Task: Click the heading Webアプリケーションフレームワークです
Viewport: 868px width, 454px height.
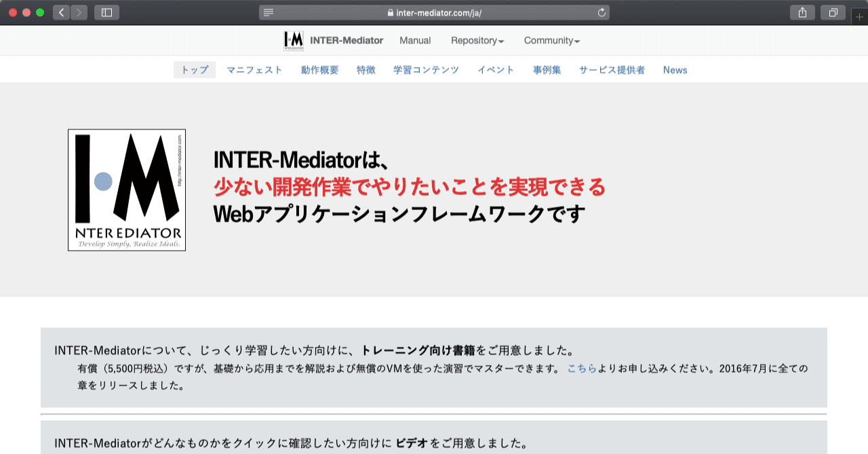Action: pos(399,214)
